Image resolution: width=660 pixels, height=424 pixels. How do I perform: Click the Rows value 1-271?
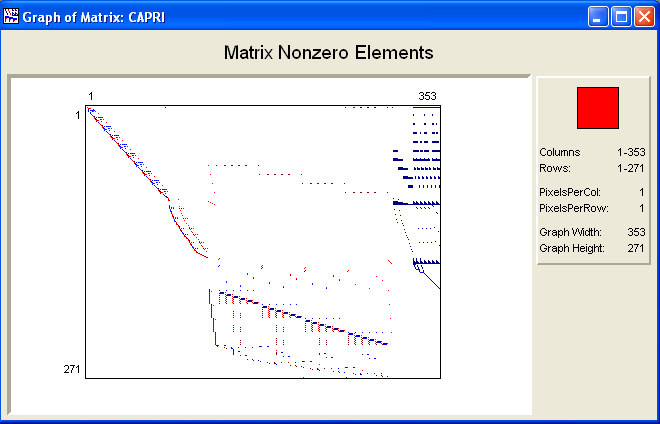629,168
